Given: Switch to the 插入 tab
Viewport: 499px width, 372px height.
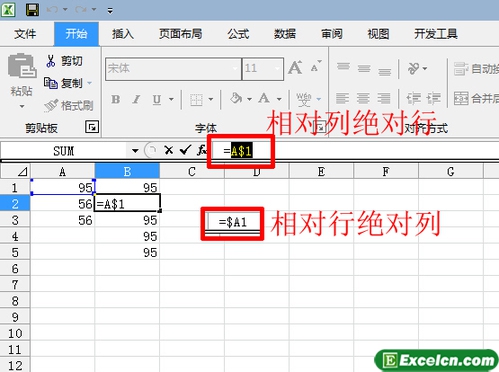Looking at the screenshot, I should coord(123,34).
